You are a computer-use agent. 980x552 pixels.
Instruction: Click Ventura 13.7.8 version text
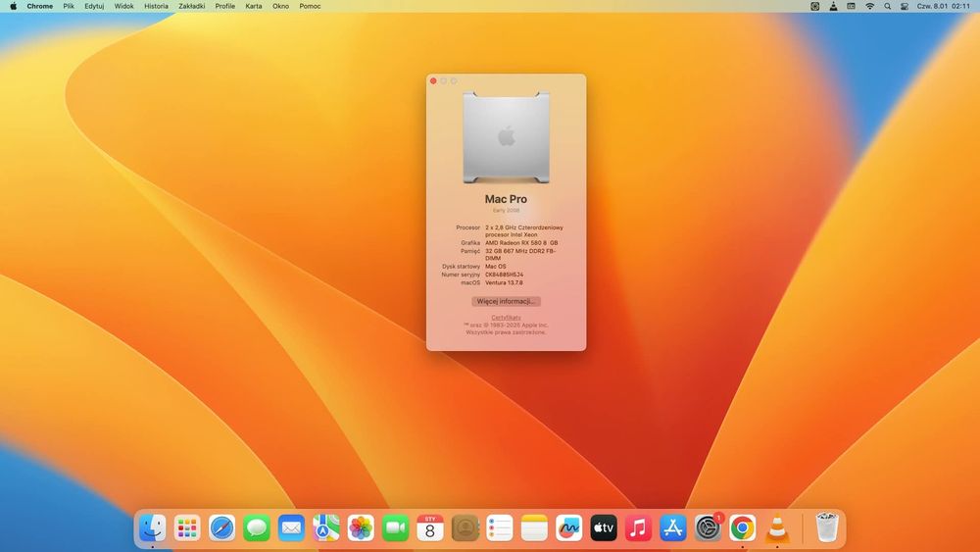(504, 282)
